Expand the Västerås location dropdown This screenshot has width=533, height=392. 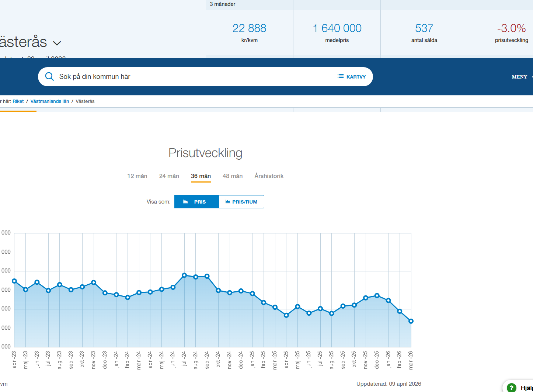57,43
